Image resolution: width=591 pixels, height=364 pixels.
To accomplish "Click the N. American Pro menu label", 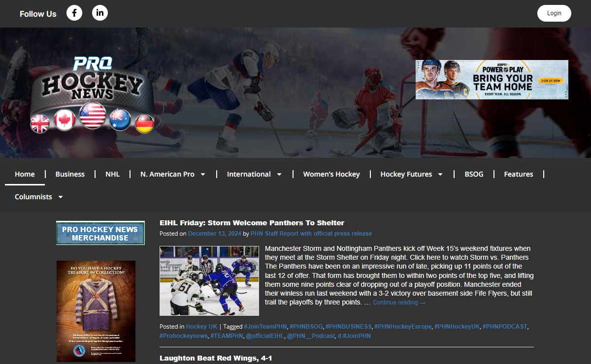I will (x=167, y=174).
